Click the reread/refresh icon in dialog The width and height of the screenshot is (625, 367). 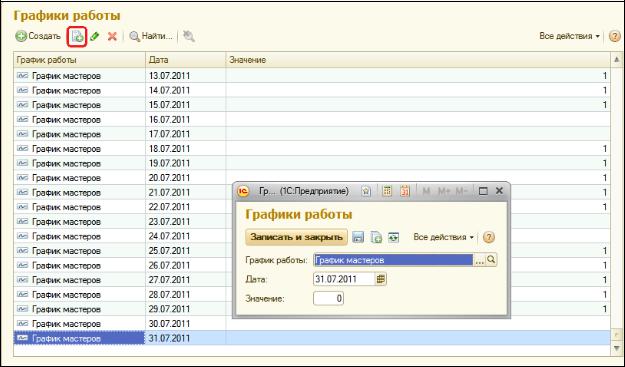click(393, 237)
